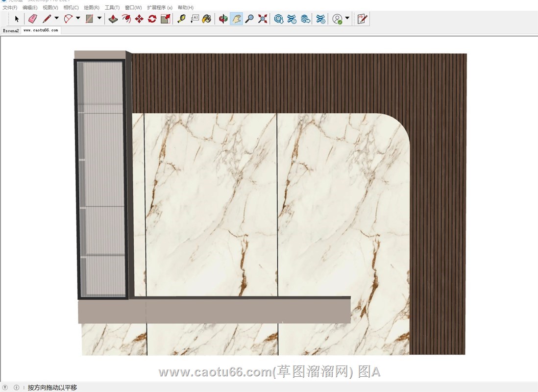Switch to the www.caotu66.com scene tab

(41, 30)
